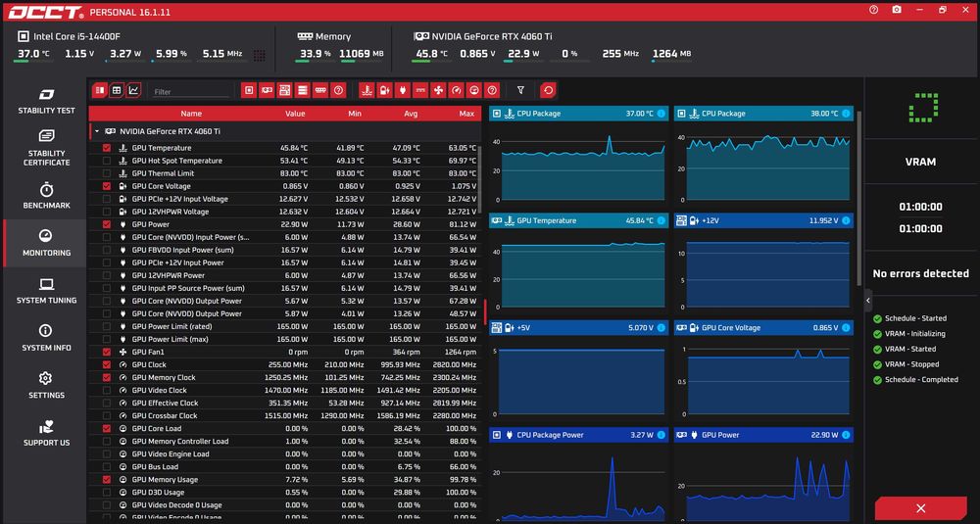Image resolution: width=980 pixels, height=524 pixels.
Task: Go to the System Tuning section
Action: pyautogui.click(x=46, y=291)
